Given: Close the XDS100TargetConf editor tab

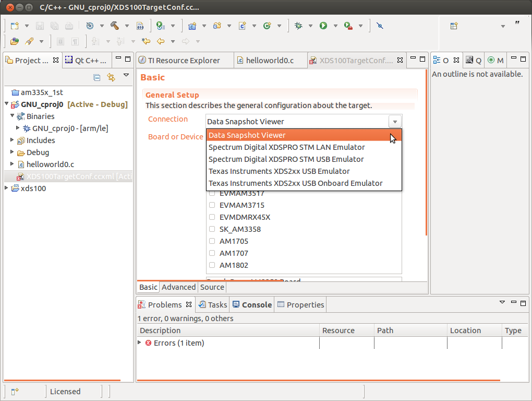Looking at the screenshot, I should [400, 60].
